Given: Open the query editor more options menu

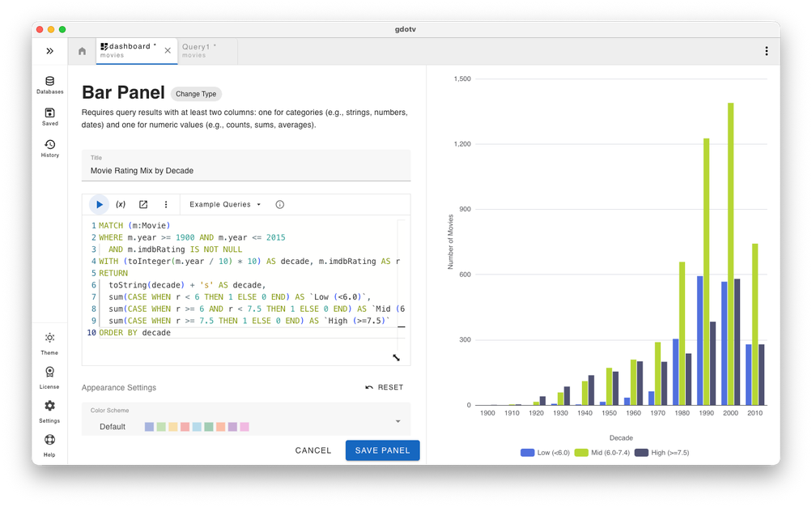Looking at the screenshot, I should pos(166,205).
